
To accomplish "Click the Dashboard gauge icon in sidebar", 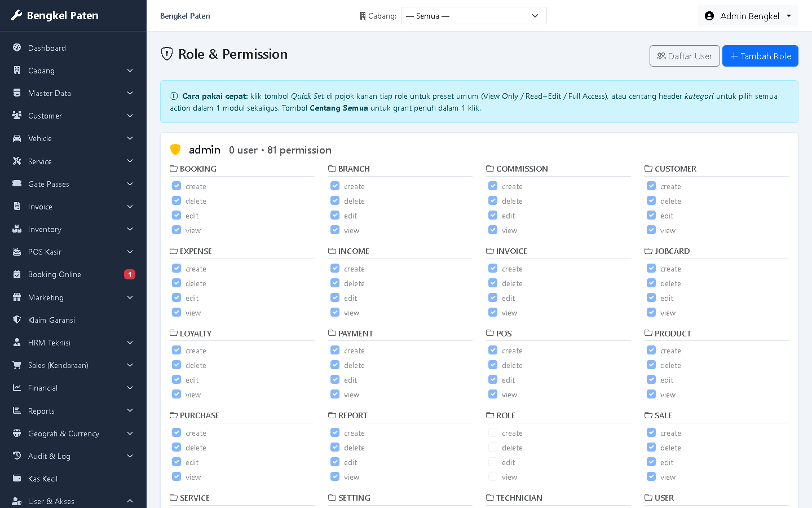I will tap(17, 48).
